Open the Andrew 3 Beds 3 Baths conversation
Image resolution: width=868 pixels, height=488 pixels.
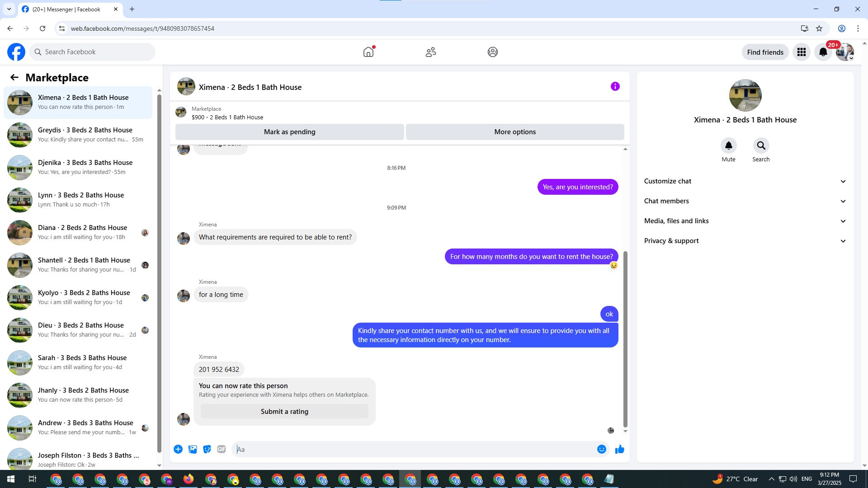[x=78, y=427]
